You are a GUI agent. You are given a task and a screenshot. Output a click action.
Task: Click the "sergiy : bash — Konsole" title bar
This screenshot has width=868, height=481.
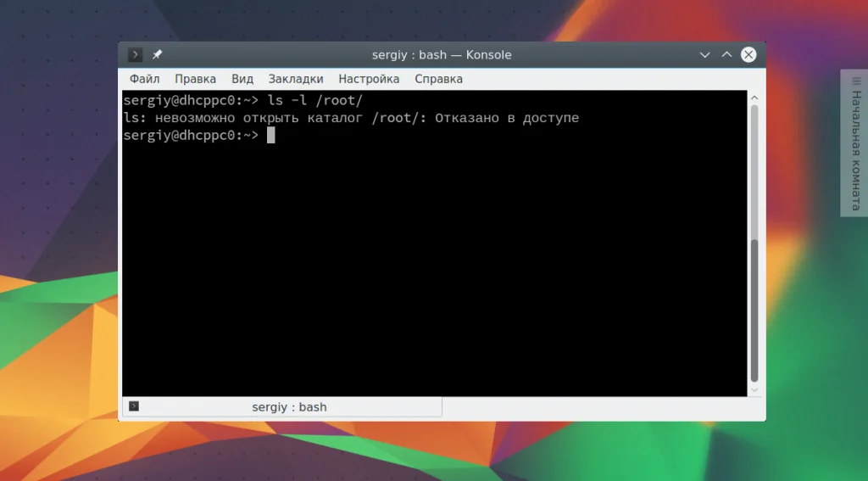442,55
